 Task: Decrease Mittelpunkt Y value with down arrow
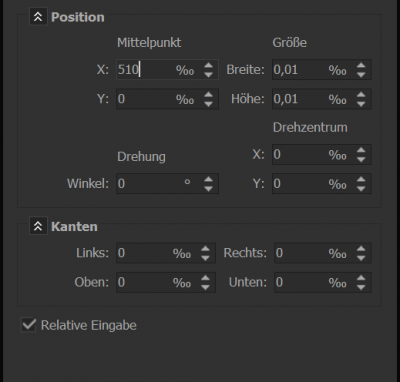click(208, 104)
